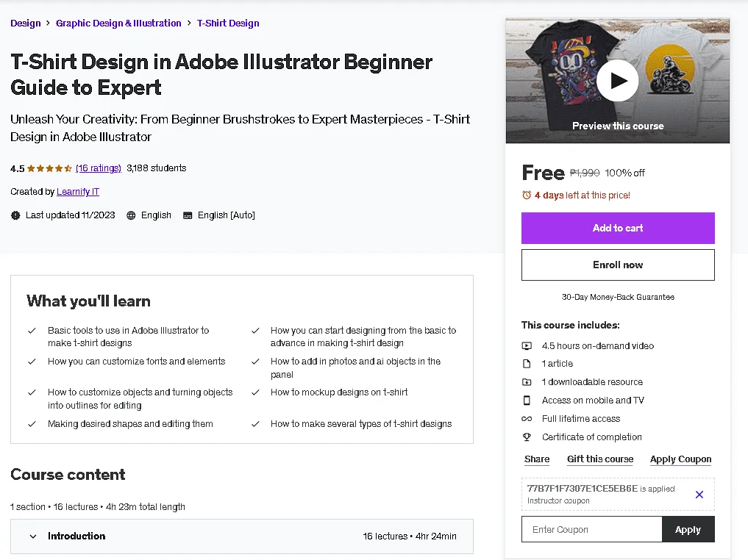Viewport: 748px width, 560px height.
Task: Click checkmark beside turning objects into outlines
Action: pyautogui.click(x=32, y=392)
